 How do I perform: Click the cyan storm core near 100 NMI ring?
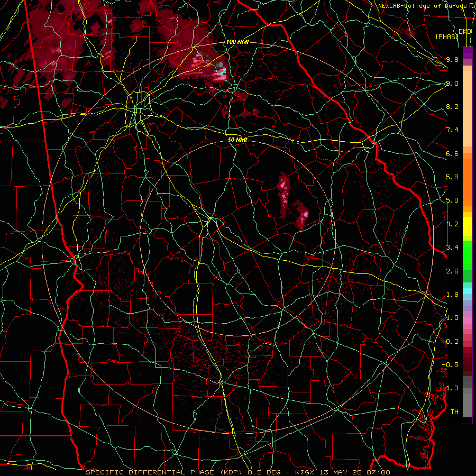(x=223, y=71)
